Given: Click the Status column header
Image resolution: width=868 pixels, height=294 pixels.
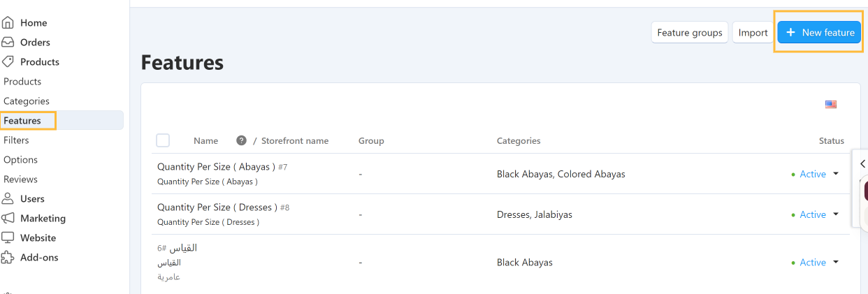Looking at the screenshot, I should [x=832, y=140].
